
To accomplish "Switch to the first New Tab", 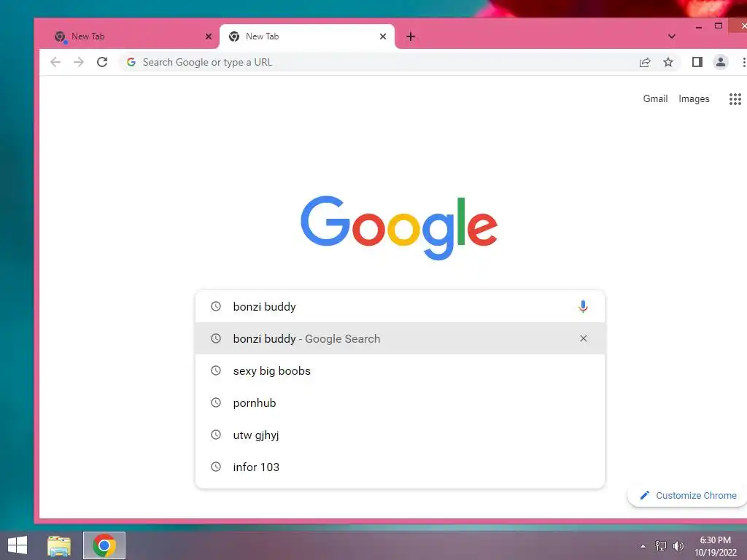I will 128,36.
